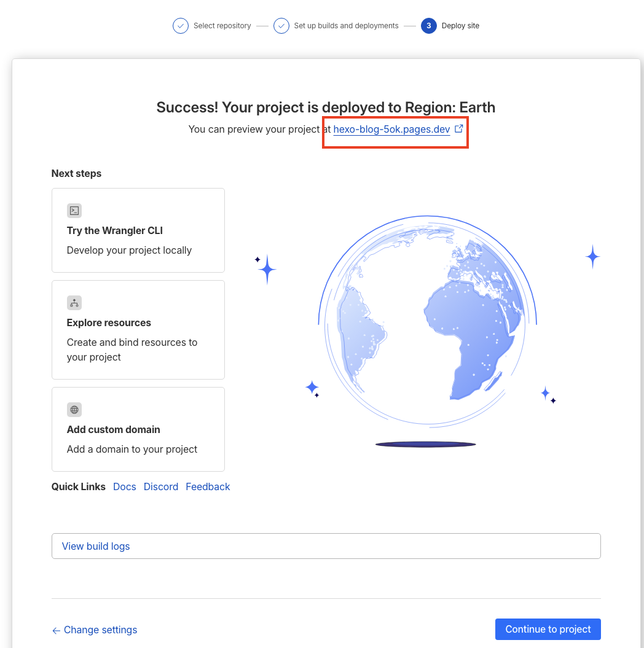Image resolution: width=644 pixels, height=648 pixels.
Task: Click the Select repository step label
Action: click(x=222, y=26)
